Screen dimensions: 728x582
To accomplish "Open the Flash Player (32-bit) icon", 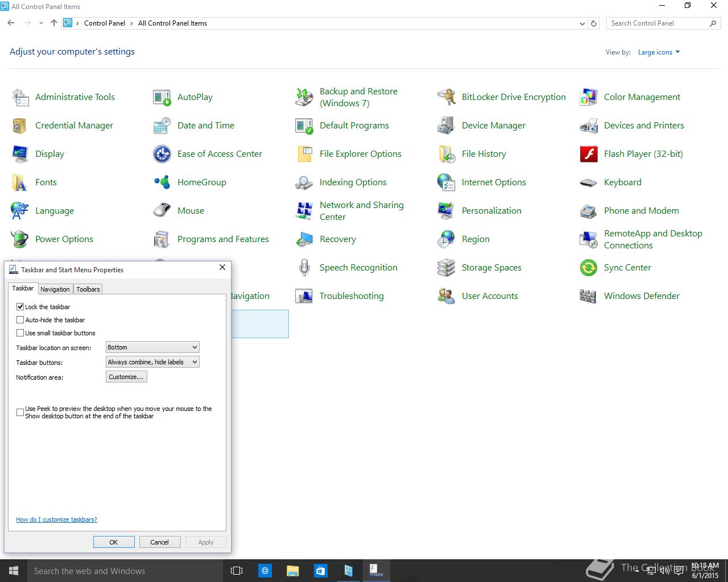I will 589,154.
